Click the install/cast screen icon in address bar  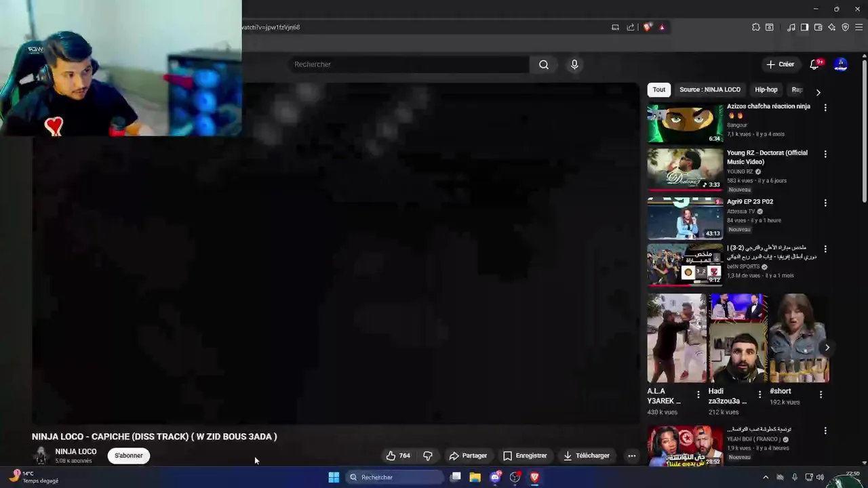coord(615,27)
